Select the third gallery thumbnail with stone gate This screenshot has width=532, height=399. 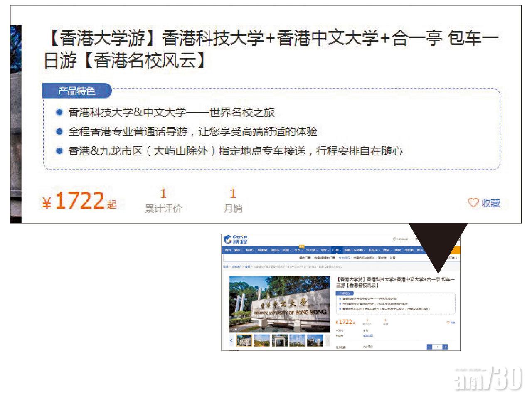(x=279, y=341)
